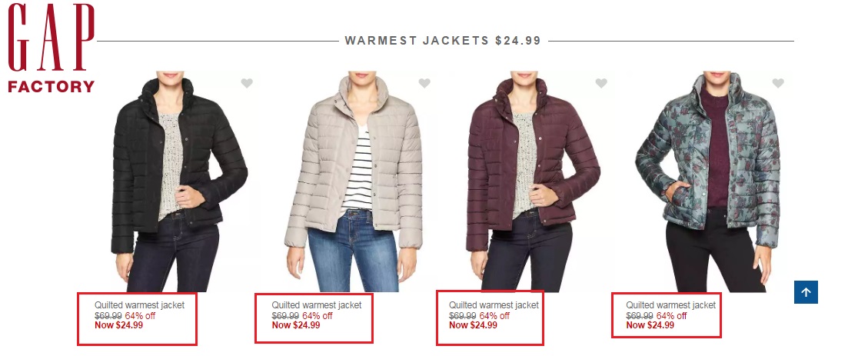Favorite the black quilted jacket heart icon
The image size is (868, 356).
(x=247, y=83)
